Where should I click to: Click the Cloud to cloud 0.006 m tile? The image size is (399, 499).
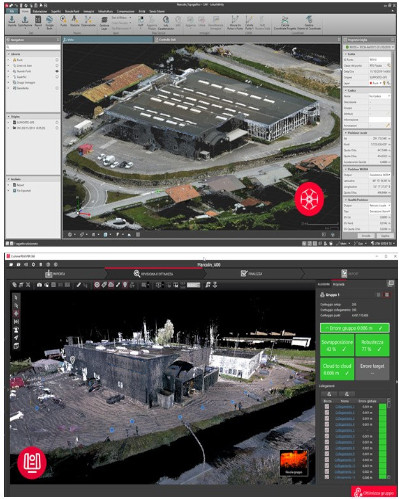coord(337,369)
